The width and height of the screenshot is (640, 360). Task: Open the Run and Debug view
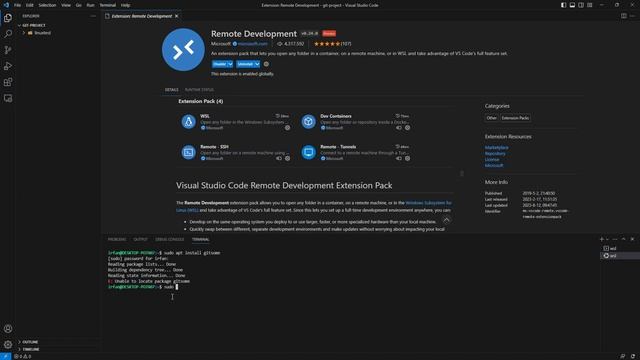coord(8,66)
